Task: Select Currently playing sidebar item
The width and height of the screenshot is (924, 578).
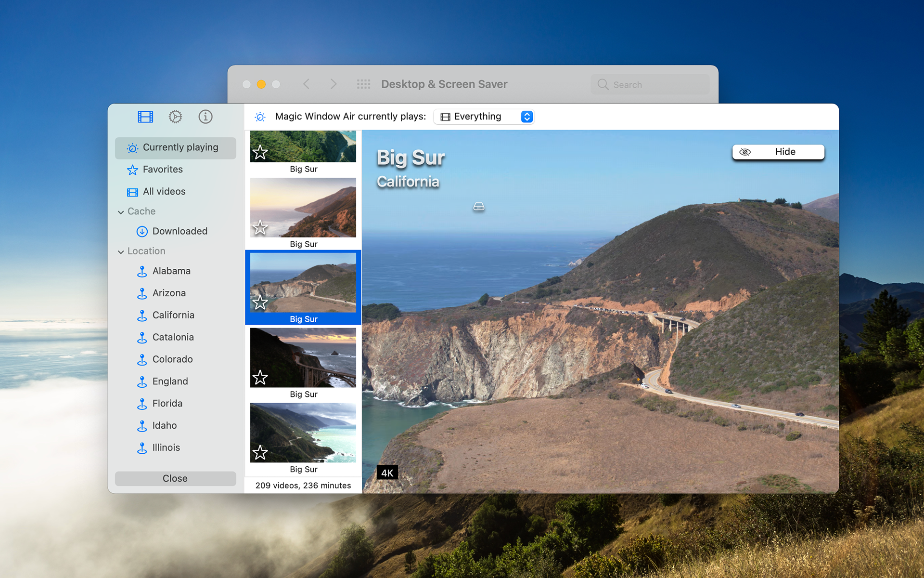Action: coord(175,147)
